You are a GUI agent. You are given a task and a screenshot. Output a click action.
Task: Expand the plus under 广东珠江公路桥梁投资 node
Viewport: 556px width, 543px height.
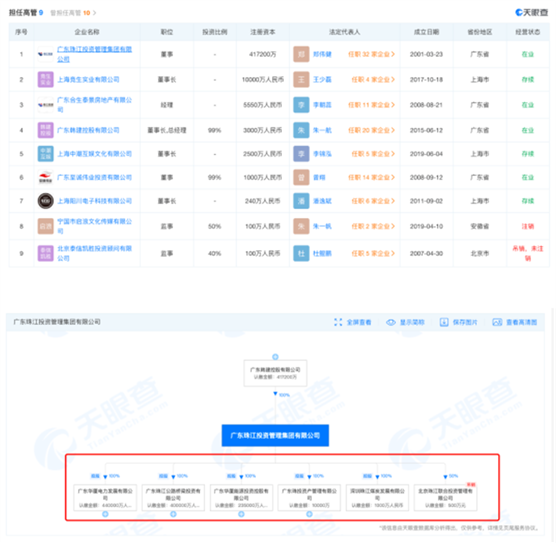[173, 514]
